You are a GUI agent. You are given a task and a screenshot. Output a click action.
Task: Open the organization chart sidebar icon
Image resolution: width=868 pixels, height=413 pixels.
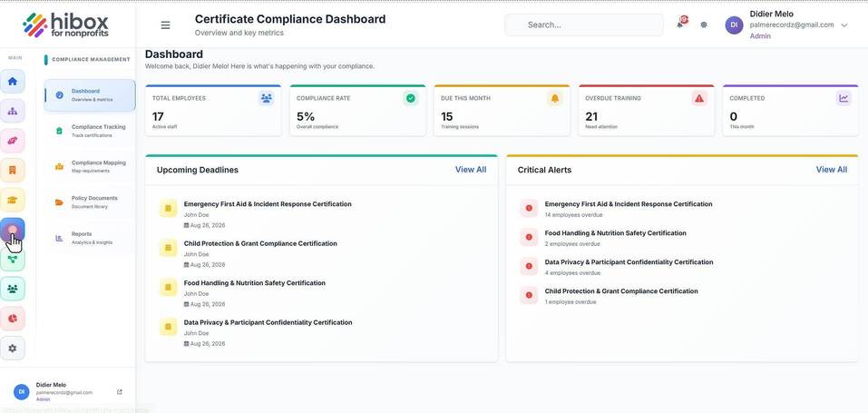pos(13,111)
